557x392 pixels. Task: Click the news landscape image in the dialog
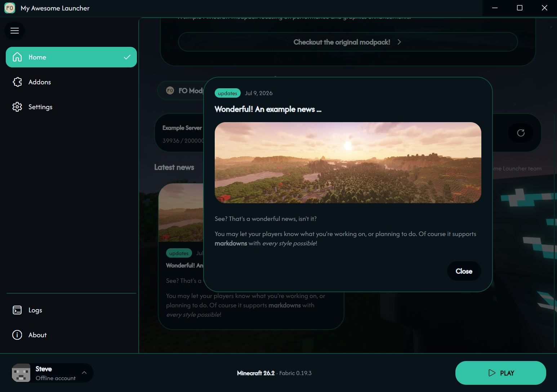[x=348, y=162]
